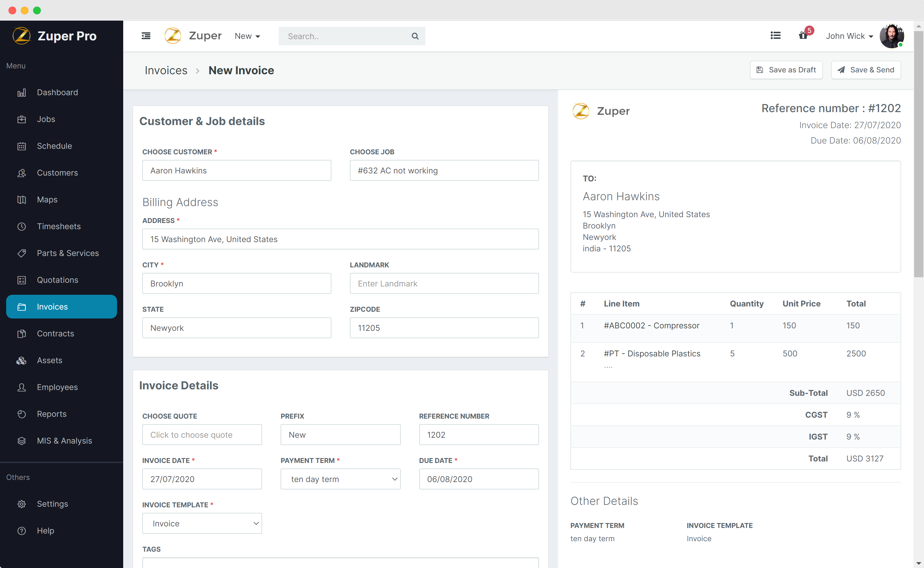Open Parts & Services tag icon
This screenshot has height=568, width=924.
[x=22, y=253]
